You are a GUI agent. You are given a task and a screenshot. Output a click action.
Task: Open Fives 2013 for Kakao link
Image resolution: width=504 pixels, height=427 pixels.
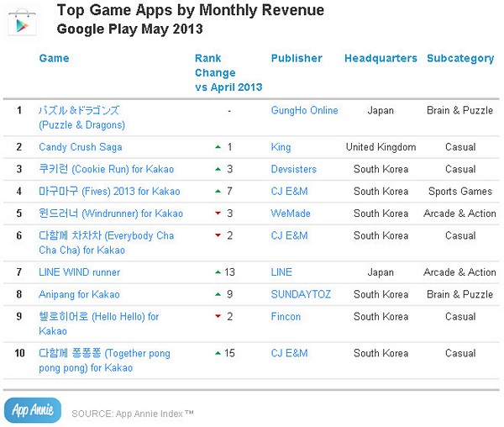109,192
